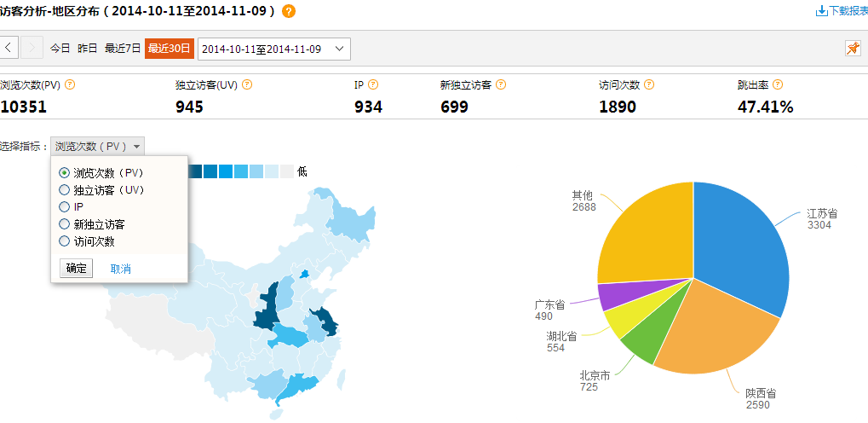Screen dimensions: 868x423
Task: Click the bright blue middle legend swatch
Action: 225,171
